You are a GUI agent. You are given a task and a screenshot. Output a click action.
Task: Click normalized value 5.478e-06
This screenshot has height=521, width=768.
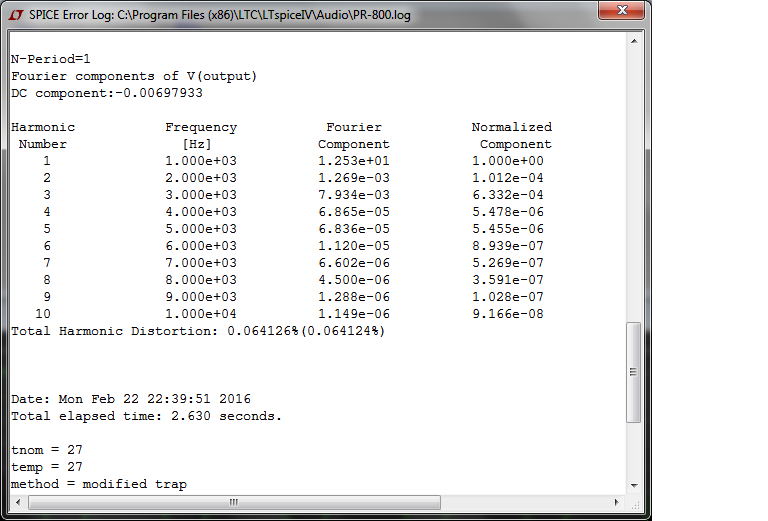[x=507, y=212]
